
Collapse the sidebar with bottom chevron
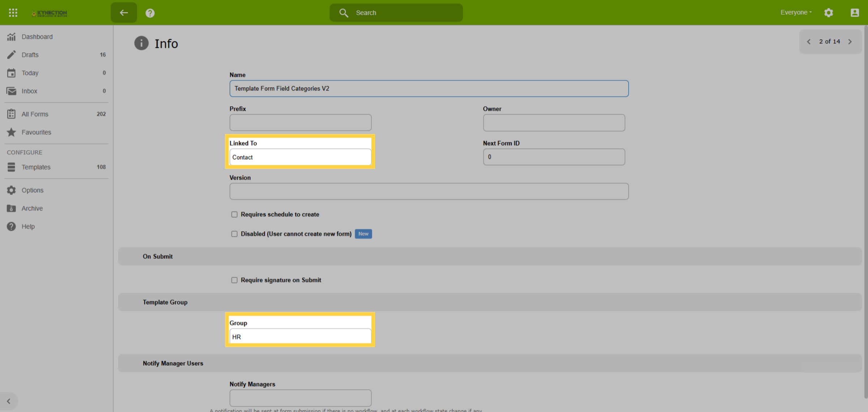pyautogui.click(x=9, y=401)
